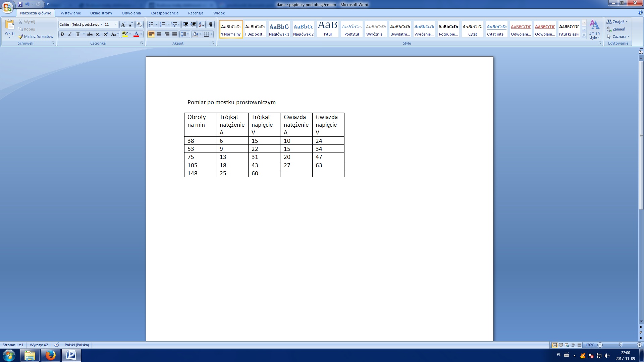Expand the Czcionka dialog launcher
644x362 pixels.
[x=142, y=43]
